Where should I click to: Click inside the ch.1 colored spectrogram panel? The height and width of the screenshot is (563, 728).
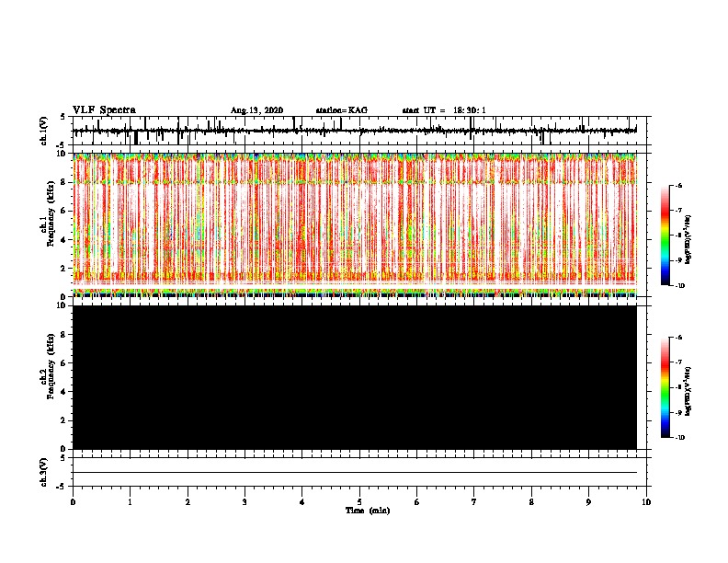coord(355,224)
